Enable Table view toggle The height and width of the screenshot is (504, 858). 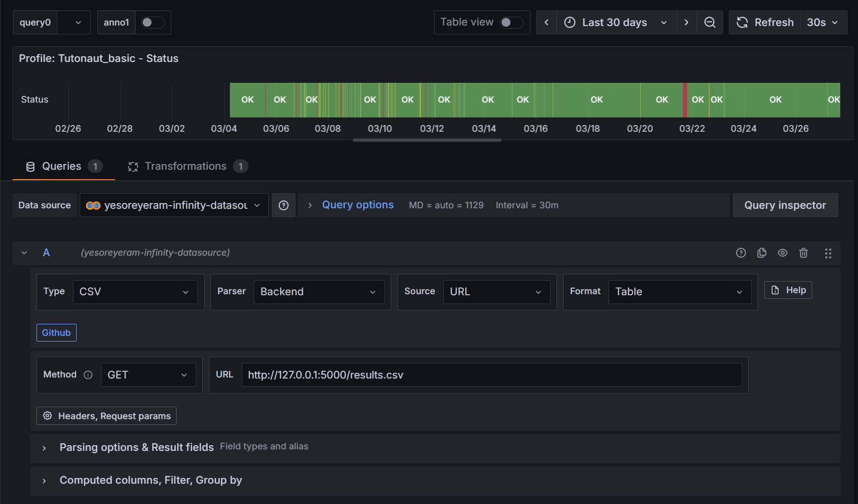(511, 22)
